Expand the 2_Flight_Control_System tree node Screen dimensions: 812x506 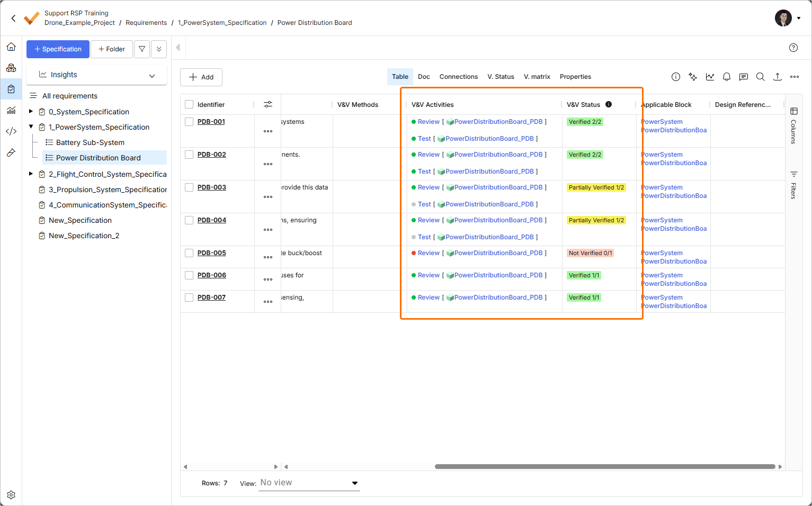coord(31,174)
